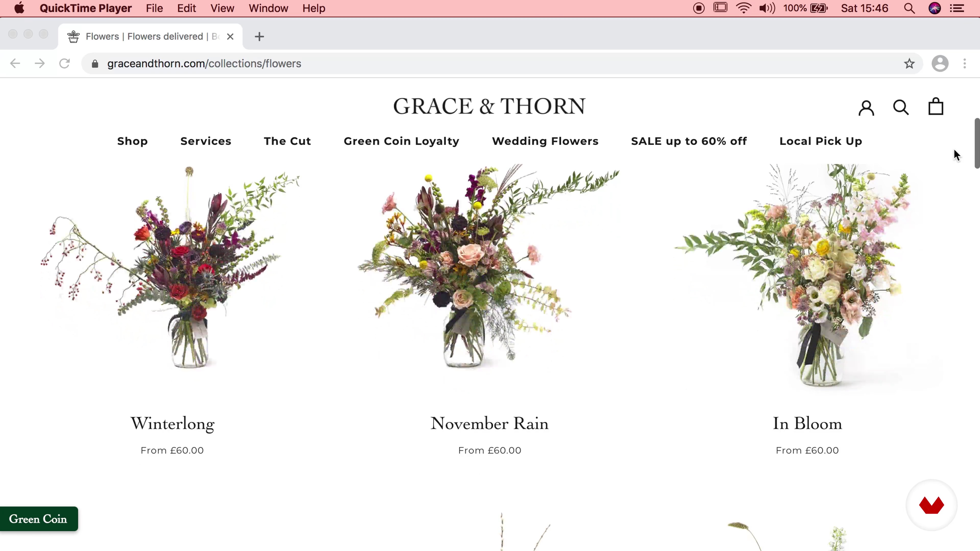Open the Window menu

(x=268, y=8)
